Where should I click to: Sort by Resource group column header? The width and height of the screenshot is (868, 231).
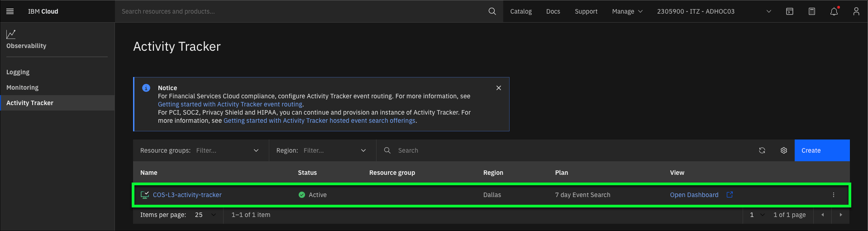click(x=392, y=173)
